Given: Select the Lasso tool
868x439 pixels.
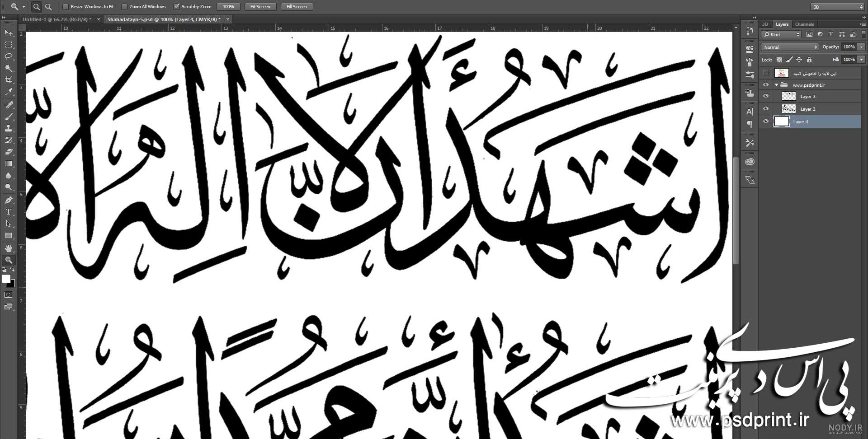Looking at the screenshot, I should (9, 56).
